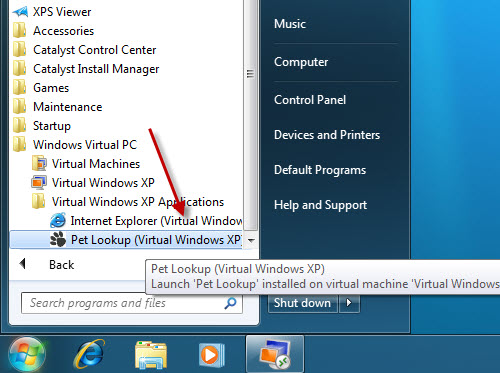Viewport: 500px width, 373px height.
Task: Open Control Panel
Action: 310,100
